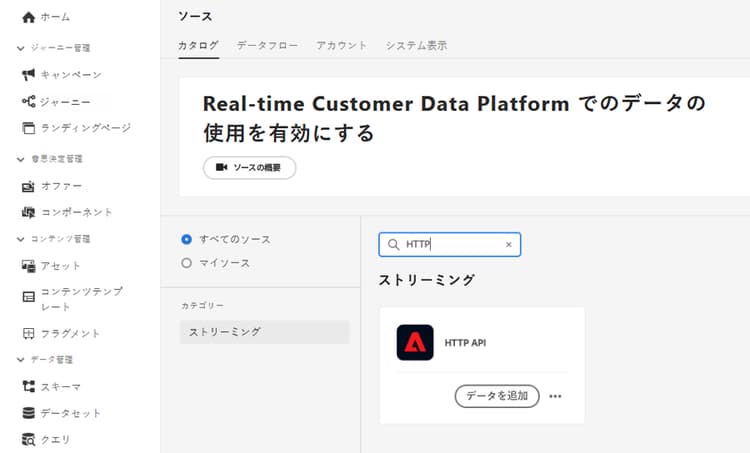
Task: Click the データセット dataset icon
Action: [x=29, y=413]
